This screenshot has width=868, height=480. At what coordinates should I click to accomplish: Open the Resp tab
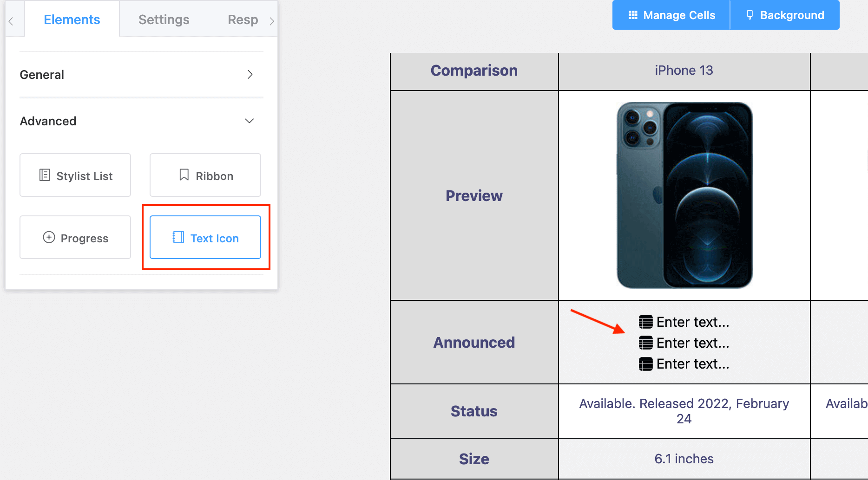click(243, 19)
